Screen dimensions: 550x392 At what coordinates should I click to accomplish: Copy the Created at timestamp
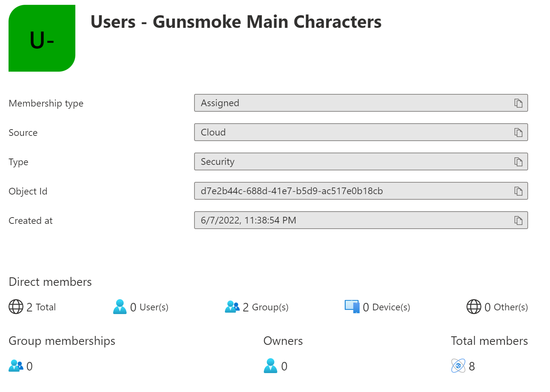(518, 220)
